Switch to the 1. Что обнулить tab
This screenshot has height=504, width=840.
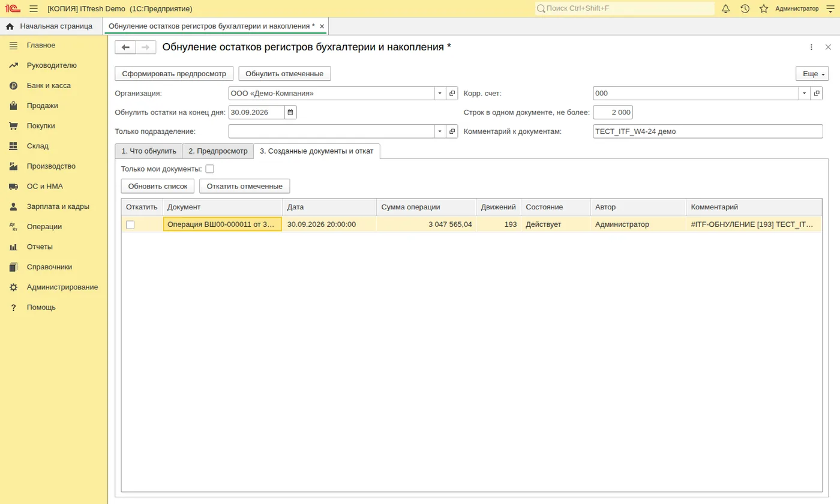point(148,151)
